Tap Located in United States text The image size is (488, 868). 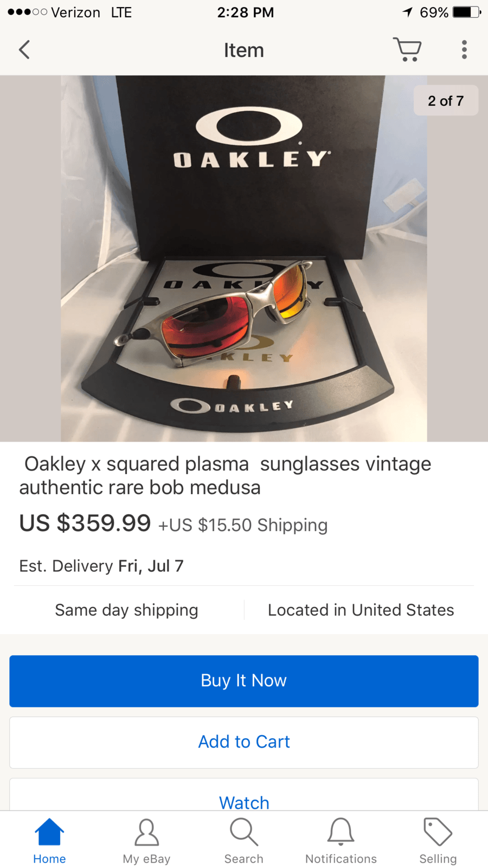tap(361, 610)
